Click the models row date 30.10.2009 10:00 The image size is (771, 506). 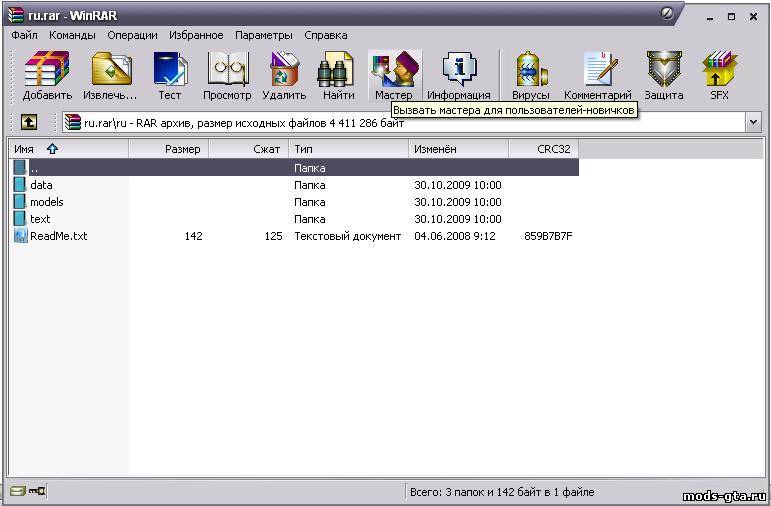(458, 202)
